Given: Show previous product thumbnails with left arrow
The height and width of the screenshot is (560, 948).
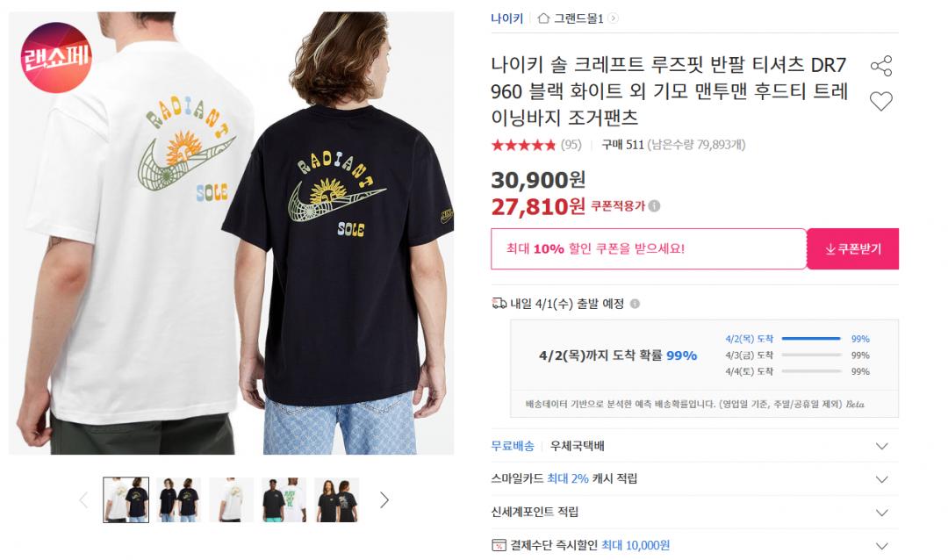Looking at the screenshot, I should pyautogui.click(x=84, y=500).
